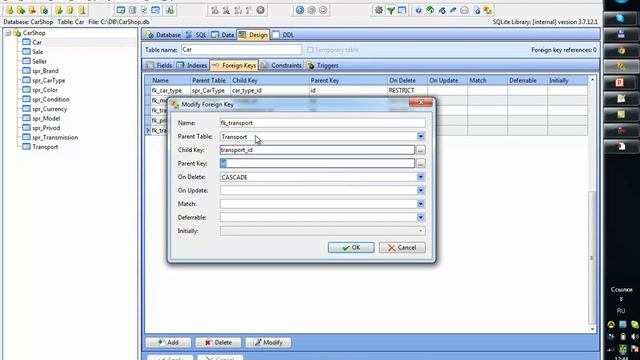The width and height of the screenshot is (640, 360).
Task: Select the spr_CarType table in tree
Action: 49,80
